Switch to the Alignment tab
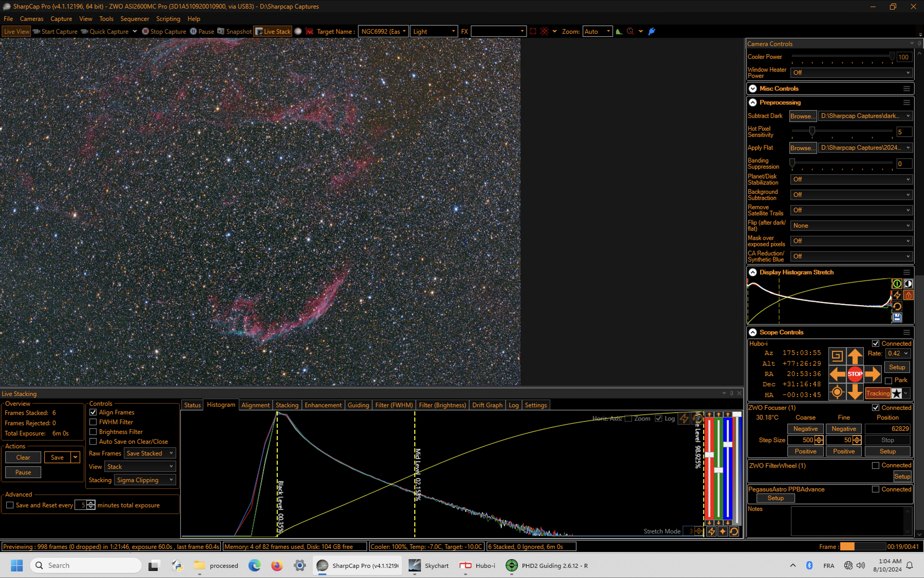The width and height of the screenshot is (924, 578). point(255,405)
